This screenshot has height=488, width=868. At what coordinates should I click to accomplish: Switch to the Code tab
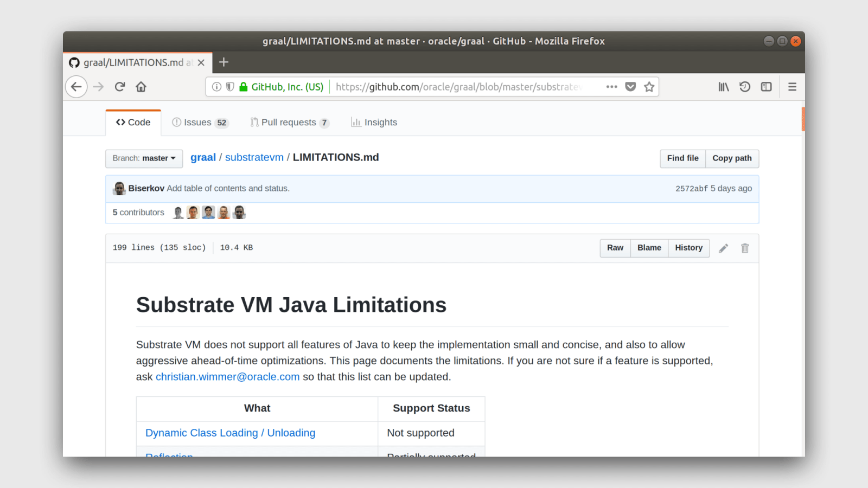[x=133, y=123]
